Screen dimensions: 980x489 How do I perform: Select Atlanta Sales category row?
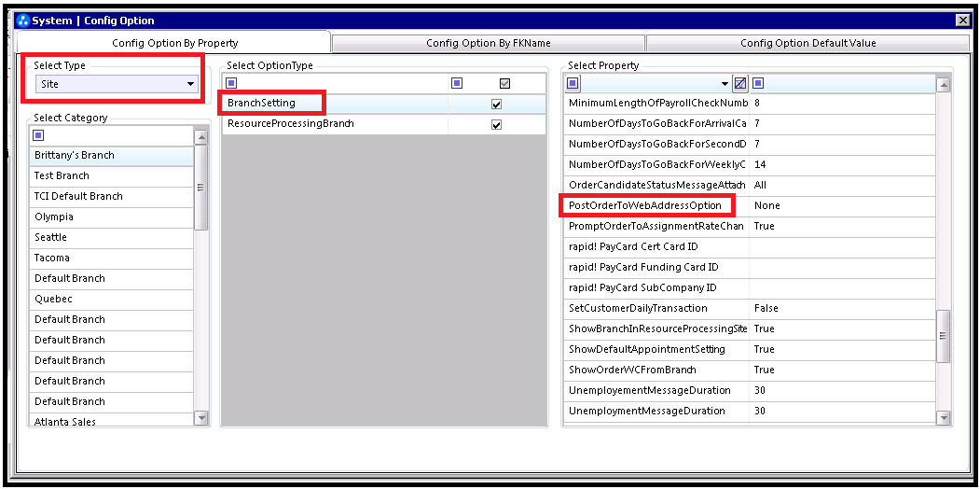[112, 421]
